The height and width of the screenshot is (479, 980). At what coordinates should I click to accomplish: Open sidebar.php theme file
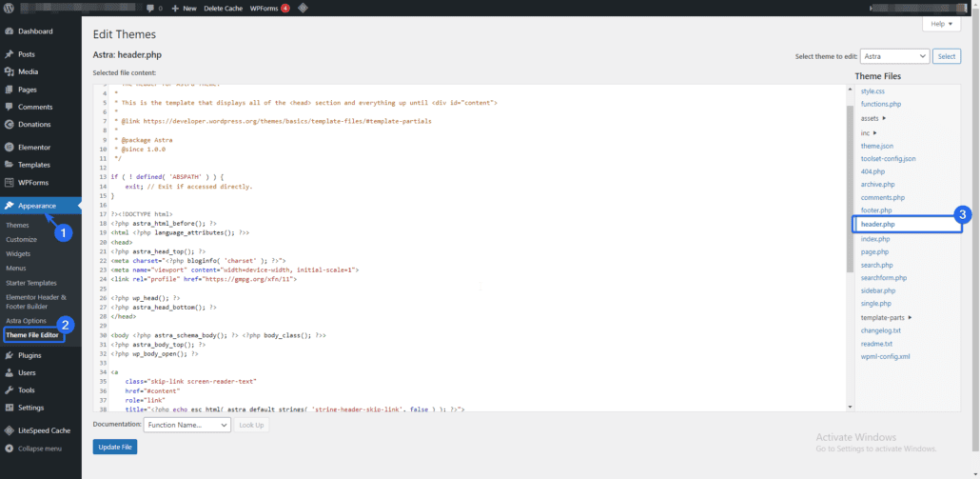click(x=878, y=290)
